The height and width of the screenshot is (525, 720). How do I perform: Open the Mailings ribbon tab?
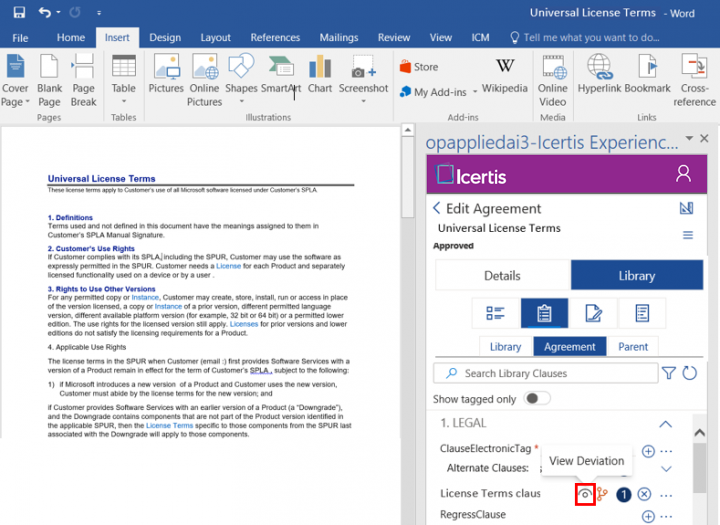click(x=338, y=38)
